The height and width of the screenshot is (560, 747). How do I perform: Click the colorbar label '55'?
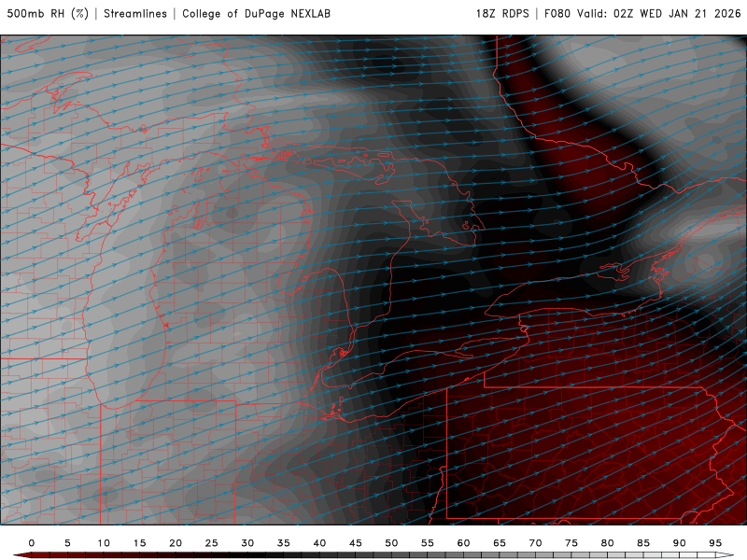point(428,543)
